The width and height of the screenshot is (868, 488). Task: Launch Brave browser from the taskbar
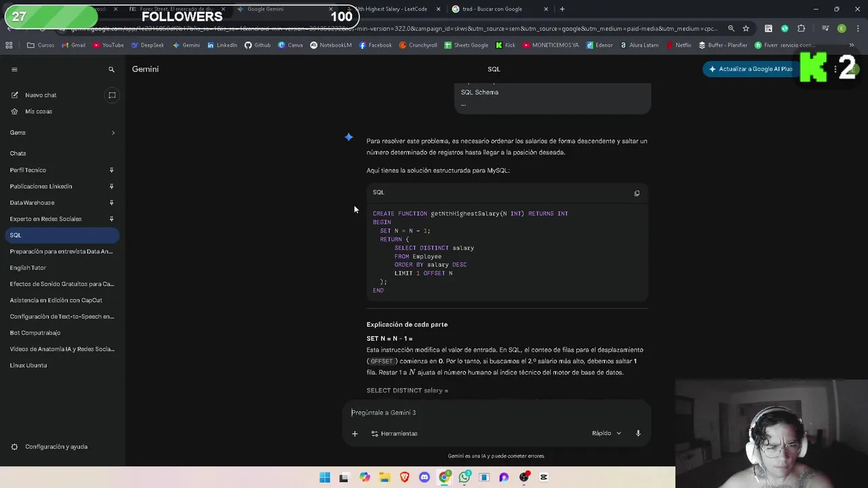tap(405, 477)
